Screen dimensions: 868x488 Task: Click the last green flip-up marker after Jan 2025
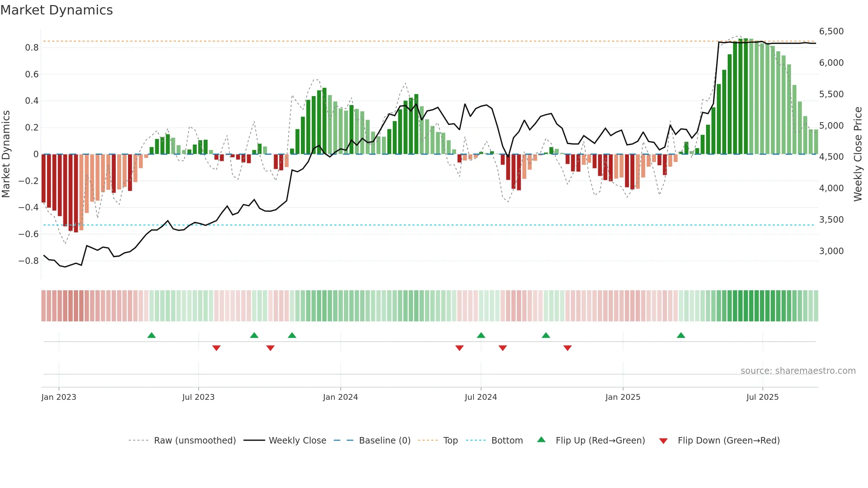click(x=681, y=335)
